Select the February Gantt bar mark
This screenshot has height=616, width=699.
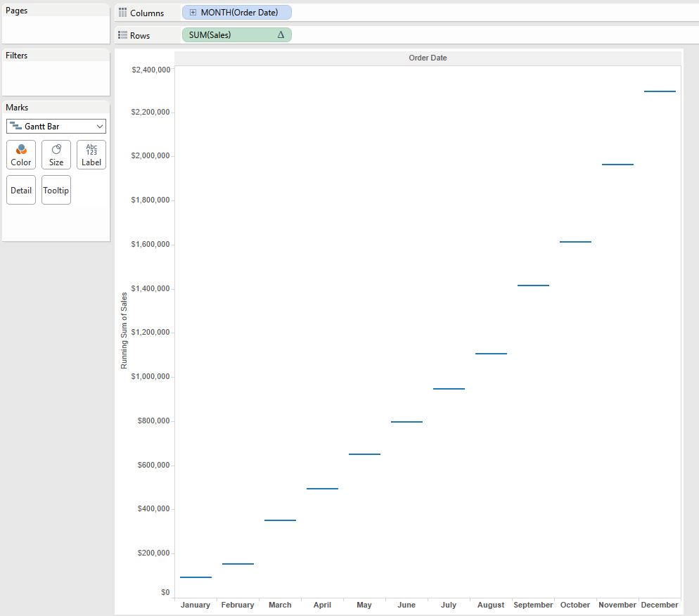(x=238, y=564)
